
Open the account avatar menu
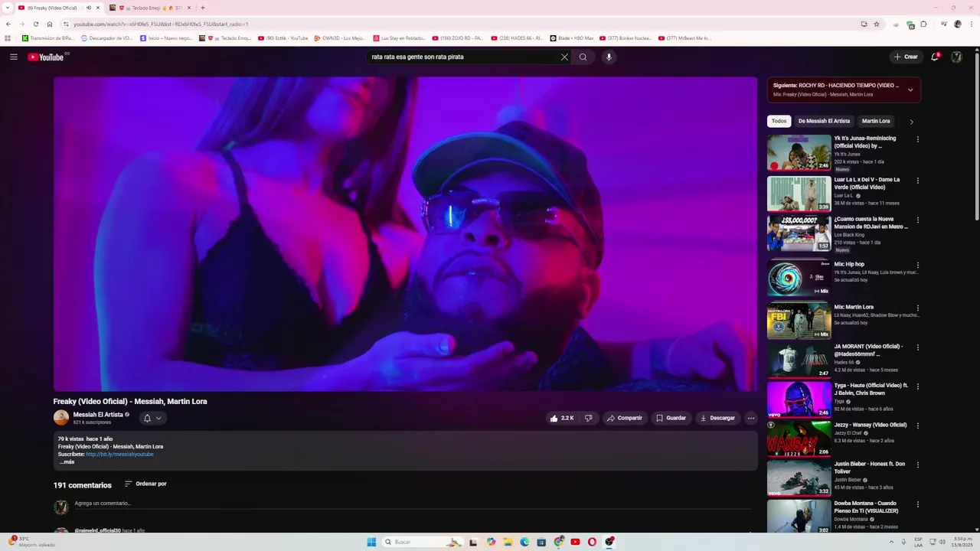click(x=956, y=57)
